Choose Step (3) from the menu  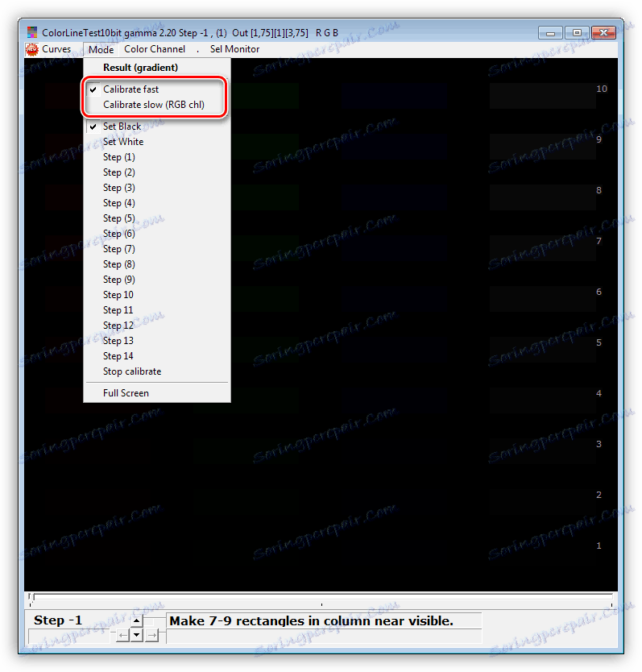pos(157,188)
